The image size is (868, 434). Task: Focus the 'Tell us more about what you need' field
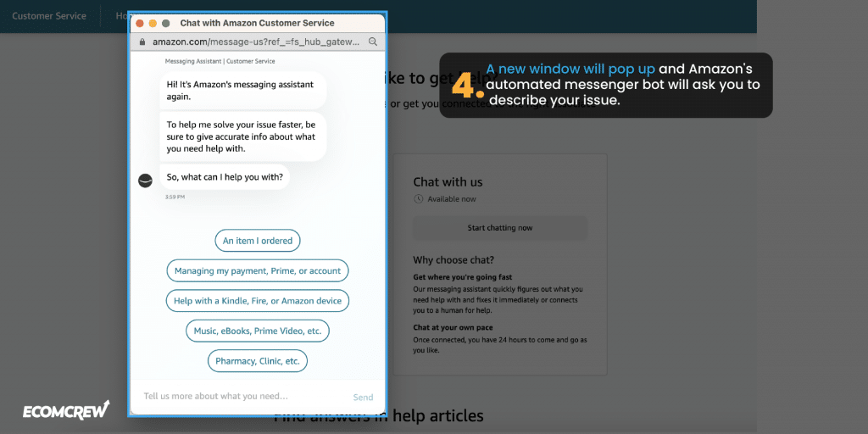[216, 397]
